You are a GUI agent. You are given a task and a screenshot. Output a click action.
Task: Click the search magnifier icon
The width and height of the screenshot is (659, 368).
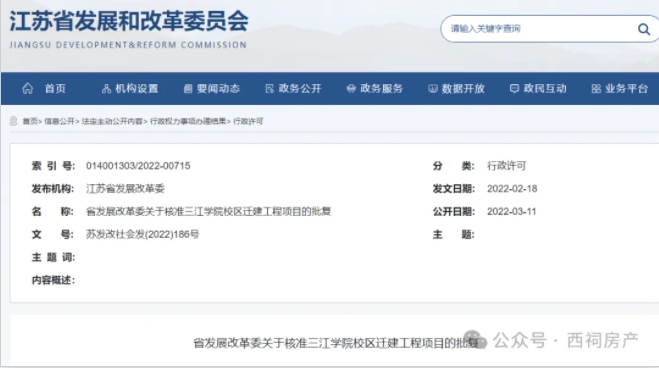point(643,29)
